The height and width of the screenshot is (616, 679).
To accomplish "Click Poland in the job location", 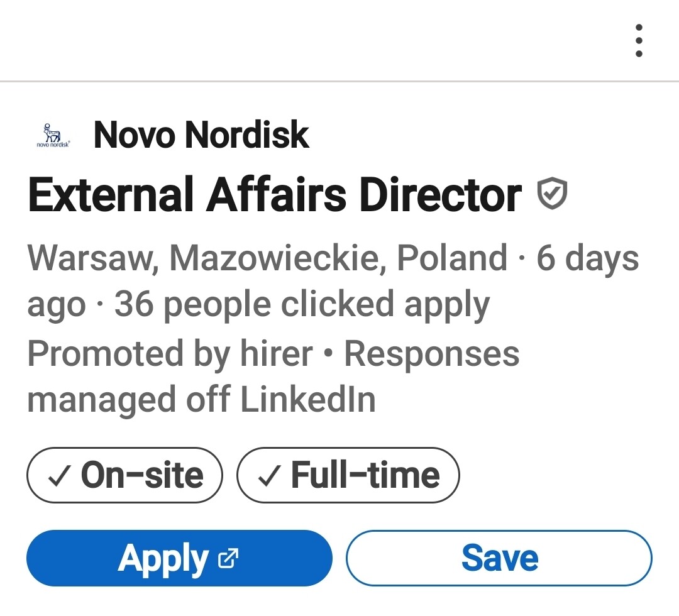I will (x=452, y=258).
